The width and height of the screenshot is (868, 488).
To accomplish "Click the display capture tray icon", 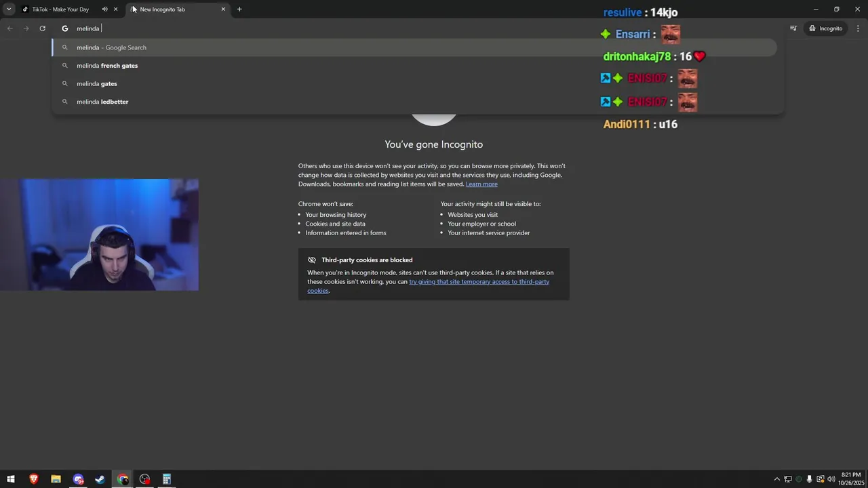I will pos(820,479).
